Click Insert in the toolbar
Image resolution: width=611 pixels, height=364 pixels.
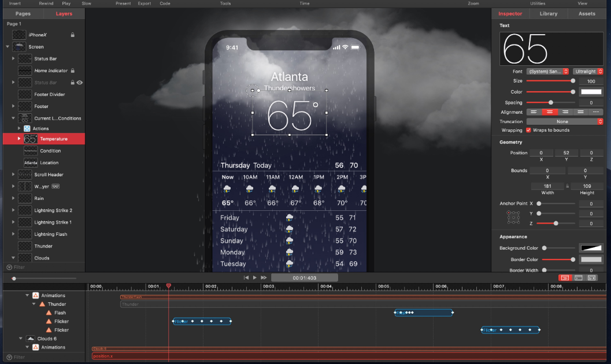tap(15, 3)
